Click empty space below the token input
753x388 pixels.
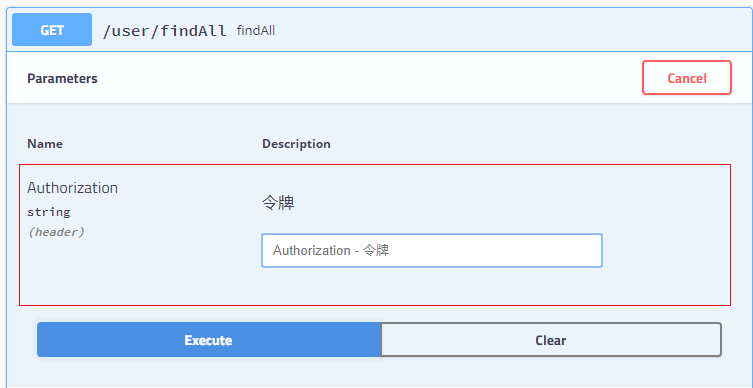point(432,286)
